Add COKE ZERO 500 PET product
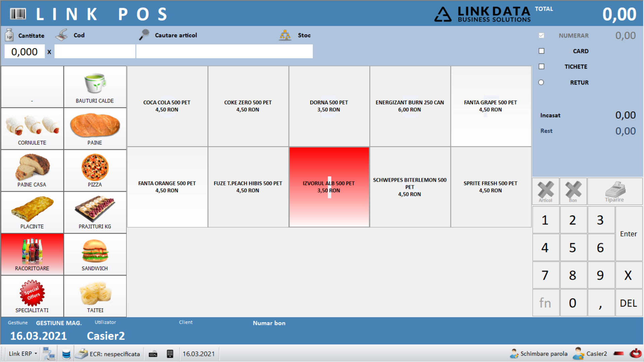 tap(248, 106)
